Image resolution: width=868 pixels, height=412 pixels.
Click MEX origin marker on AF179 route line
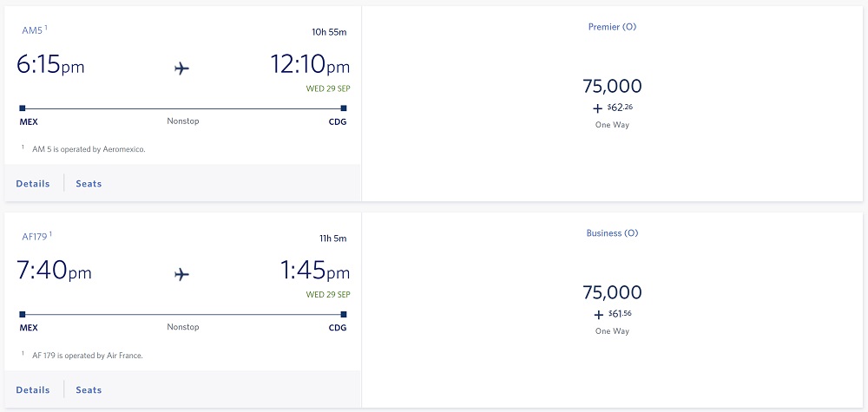coord(23,315)
